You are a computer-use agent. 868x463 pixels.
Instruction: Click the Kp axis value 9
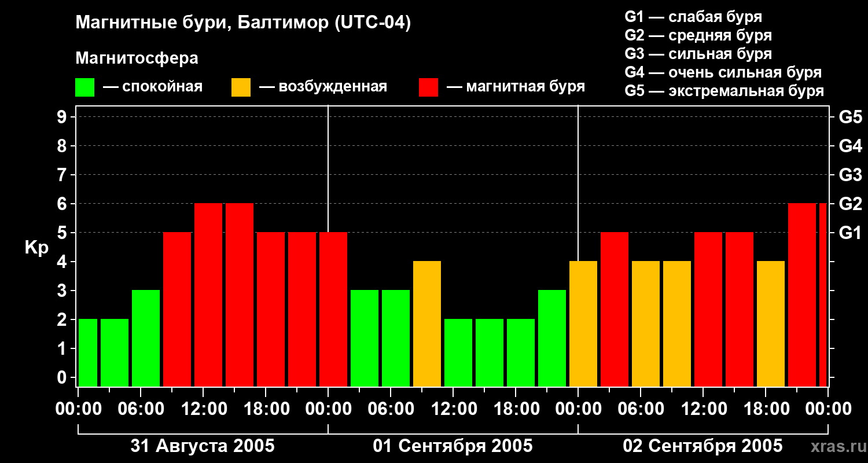tap(63, 117)
